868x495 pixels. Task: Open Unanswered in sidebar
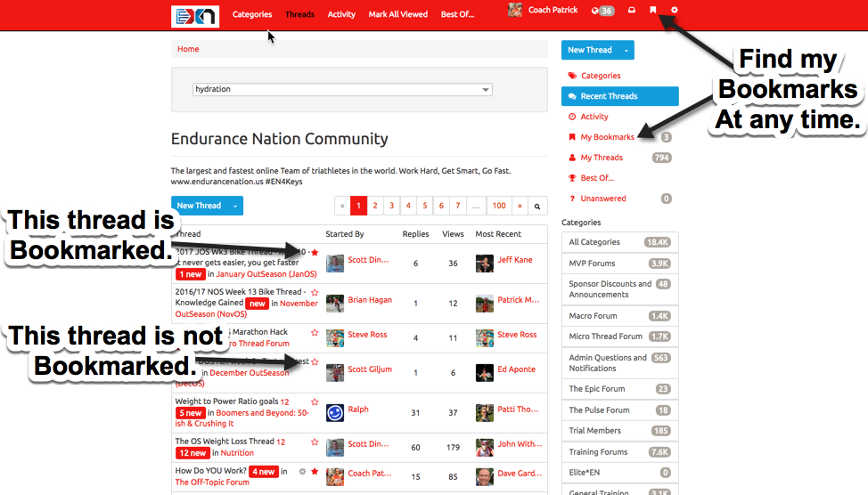[x=602, y=199]
